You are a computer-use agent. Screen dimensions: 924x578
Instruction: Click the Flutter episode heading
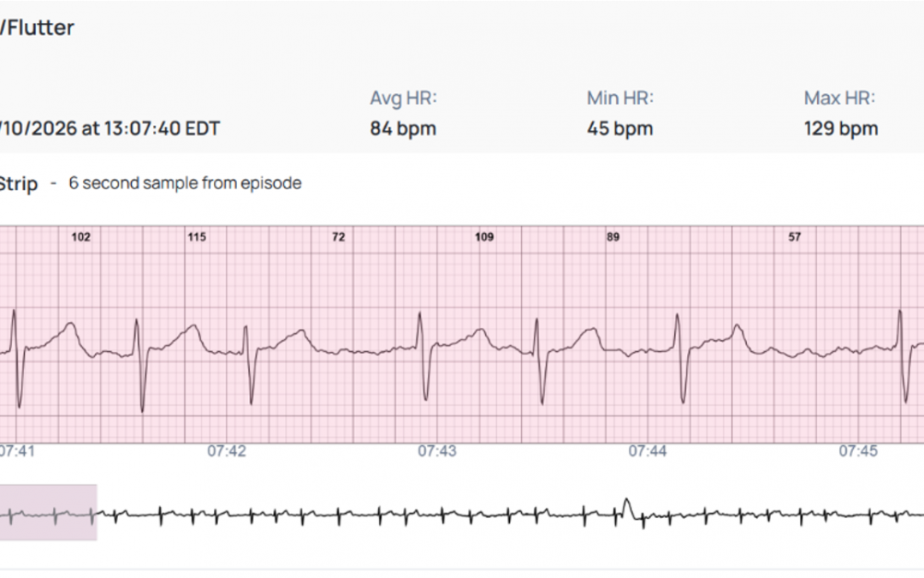[x=37, y=27]
